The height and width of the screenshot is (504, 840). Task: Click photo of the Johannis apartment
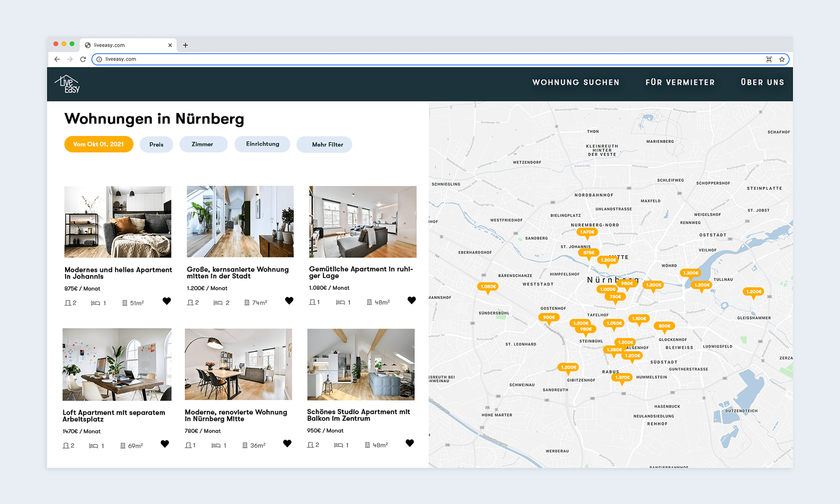click(x=118, y=222)
